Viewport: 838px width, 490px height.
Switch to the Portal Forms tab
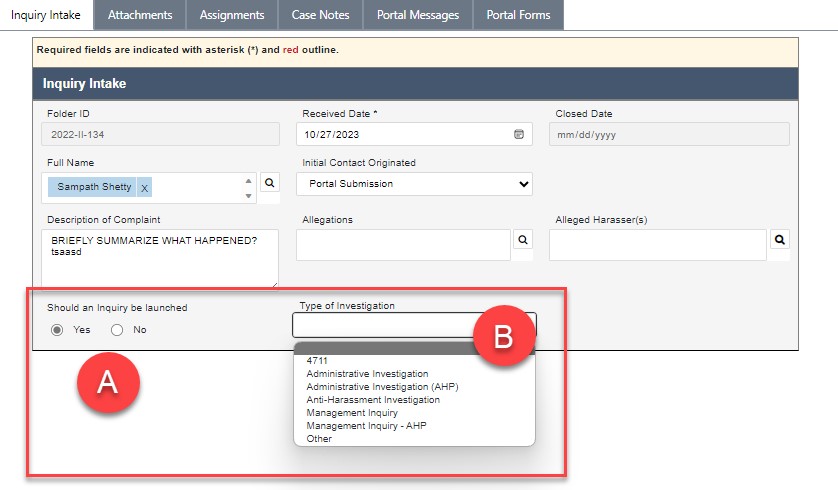tap(518, 15)
